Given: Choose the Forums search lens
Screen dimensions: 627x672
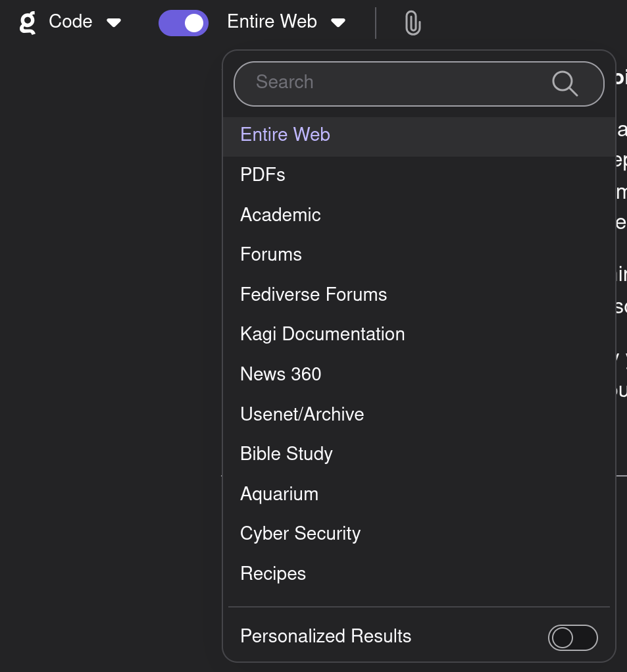Looking at the screenshot, I should [270, 254].
